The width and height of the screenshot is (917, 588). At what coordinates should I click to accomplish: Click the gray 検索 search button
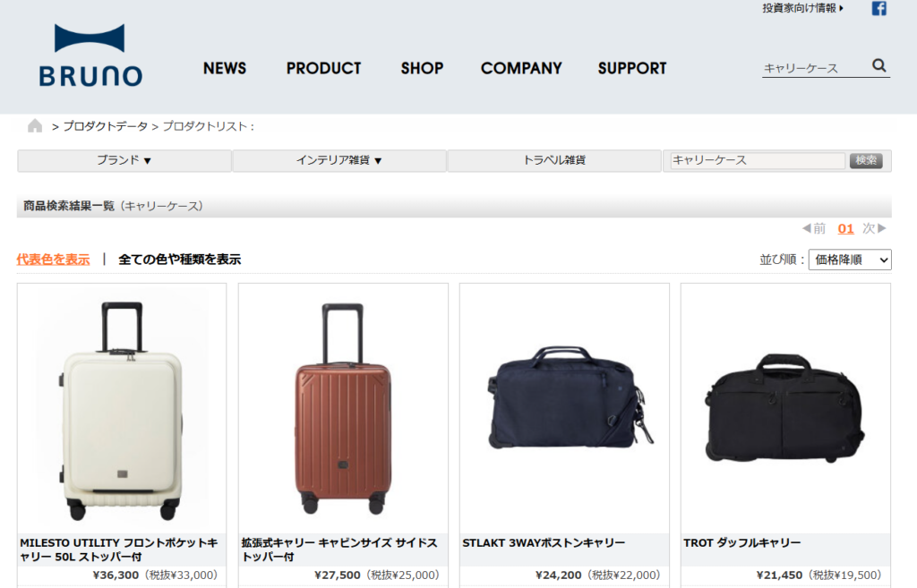[x=866, y=160]
